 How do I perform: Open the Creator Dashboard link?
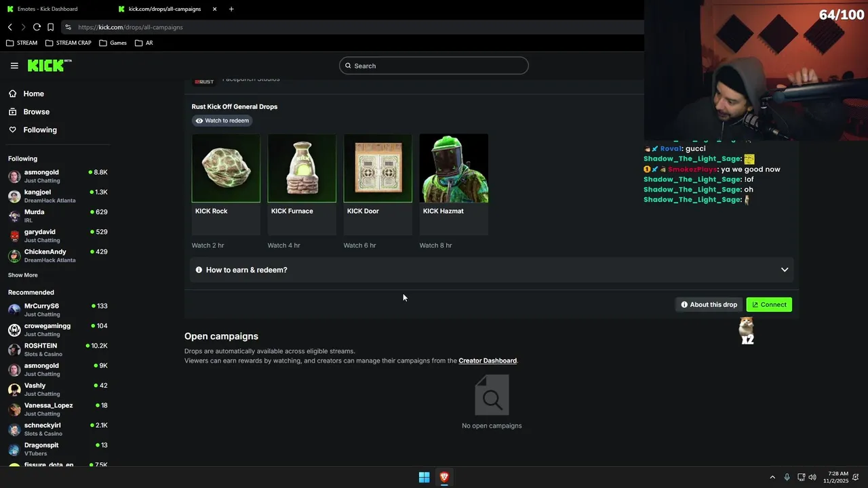[x=488, y=361]
